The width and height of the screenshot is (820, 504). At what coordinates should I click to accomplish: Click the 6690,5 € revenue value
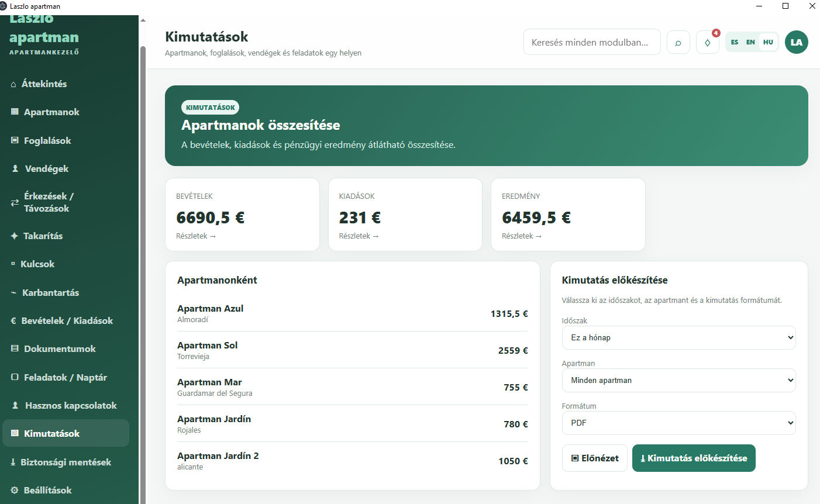point(211,218)
